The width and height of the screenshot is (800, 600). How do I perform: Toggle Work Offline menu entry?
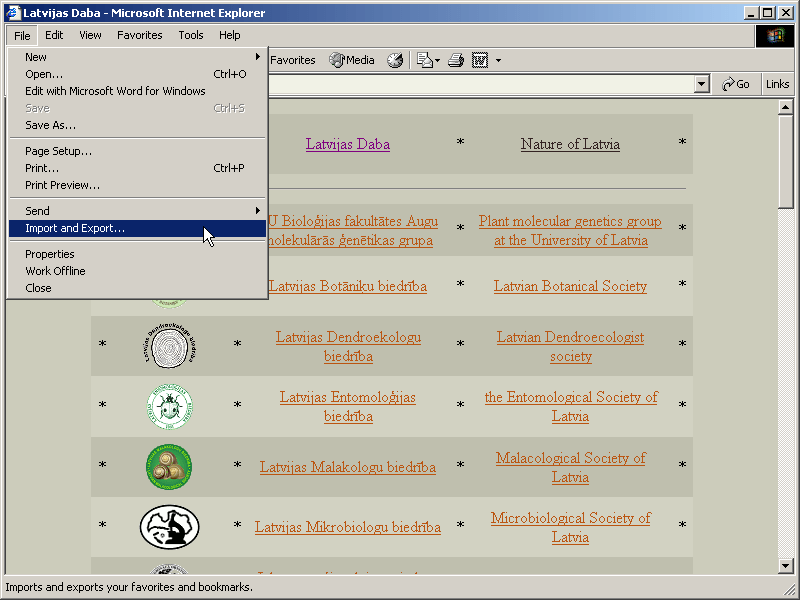[x=137, y=271]
